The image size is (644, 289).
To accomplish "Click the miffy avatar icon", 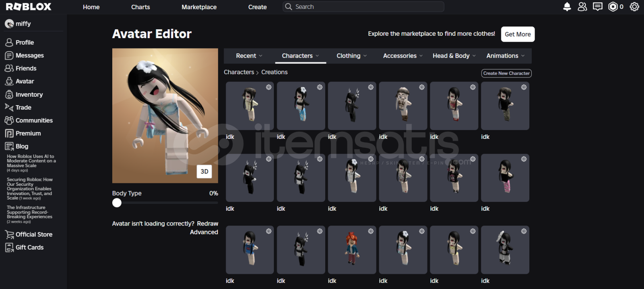I will [9, 24].
